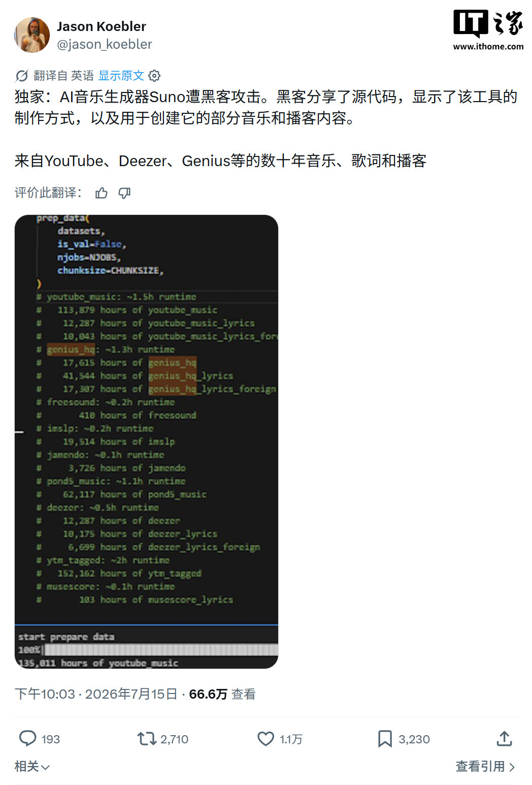Open the Jason Koebler display name

pos(102,26)
